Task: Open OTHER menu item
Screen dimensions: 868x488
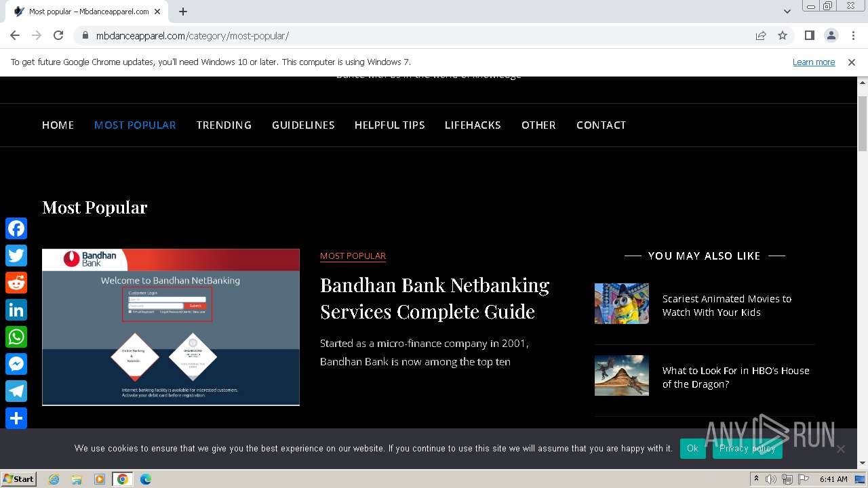Action: (x=538, y=125)
